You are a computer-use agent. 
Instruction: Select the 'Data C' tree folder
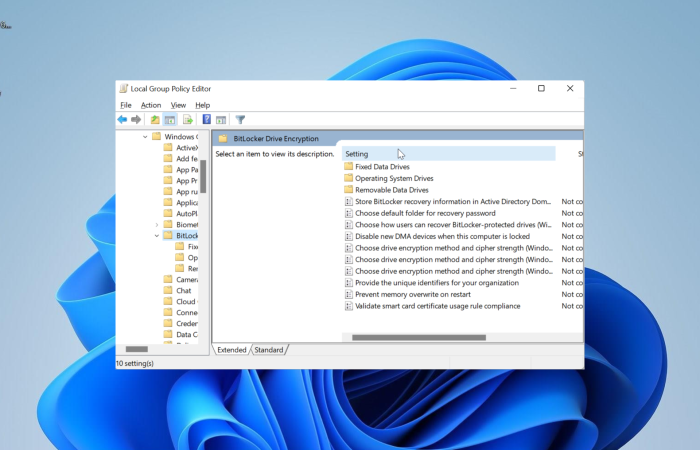click(x=181, y=334)
